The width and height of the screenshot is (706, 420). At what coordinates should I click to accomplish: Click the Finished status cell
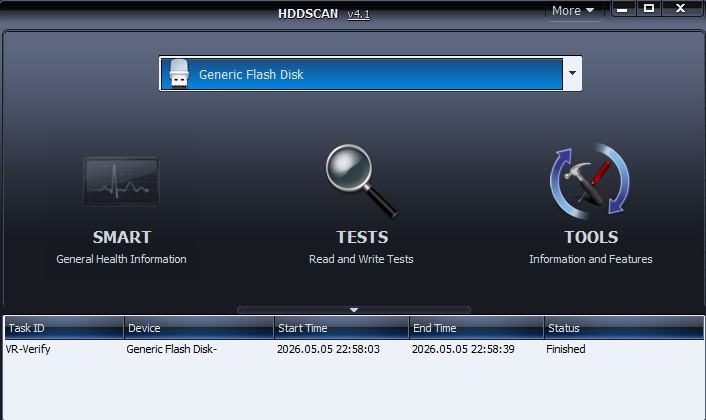point(566,349)
